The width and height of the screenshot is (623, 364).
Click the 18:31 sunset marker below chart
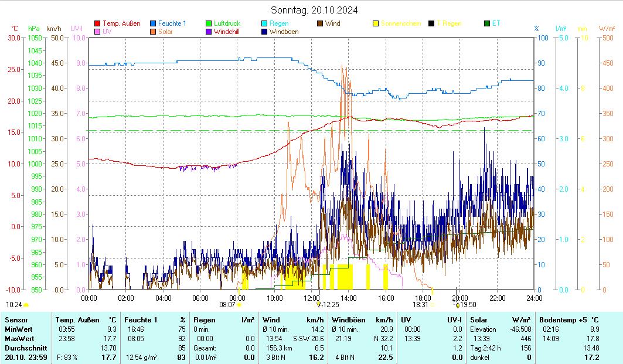tap(420, 305)
